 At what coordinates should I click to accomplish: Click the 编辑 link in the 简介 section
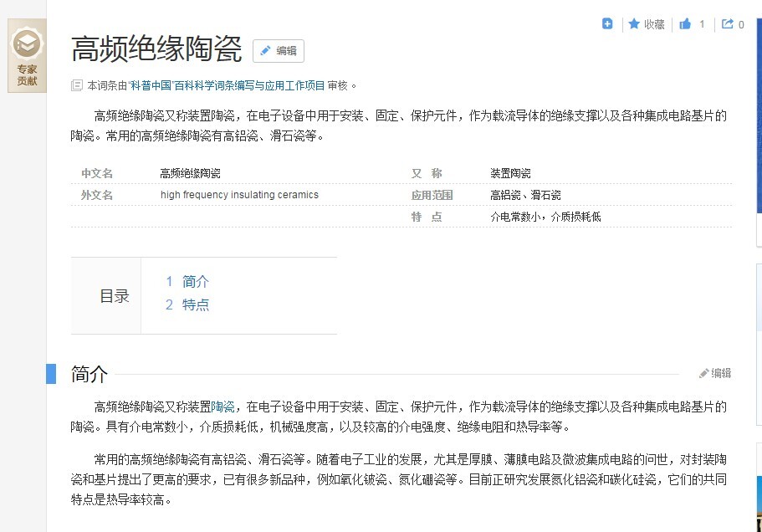click(x=721, y=373)
